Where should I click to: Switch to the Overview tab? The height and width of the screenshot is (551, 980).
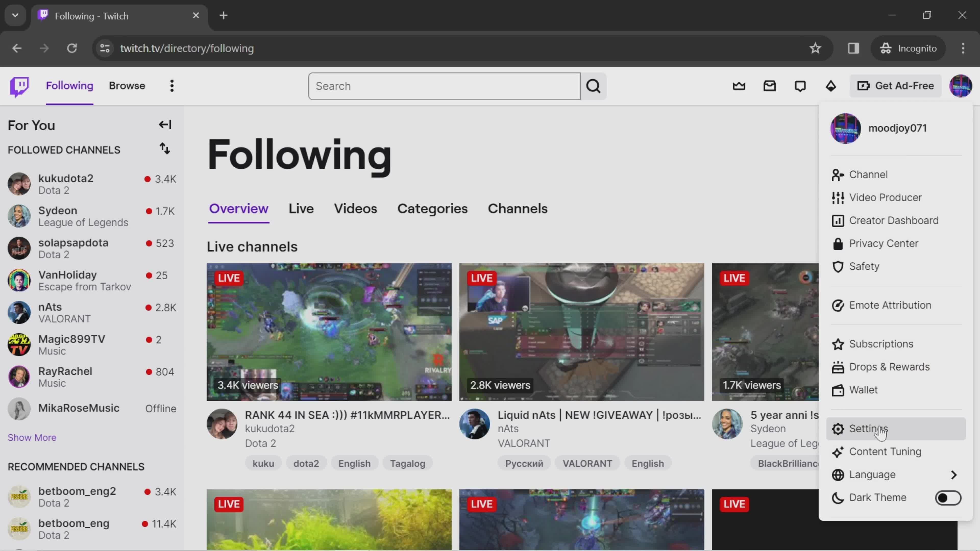click(x=239, y=209)
